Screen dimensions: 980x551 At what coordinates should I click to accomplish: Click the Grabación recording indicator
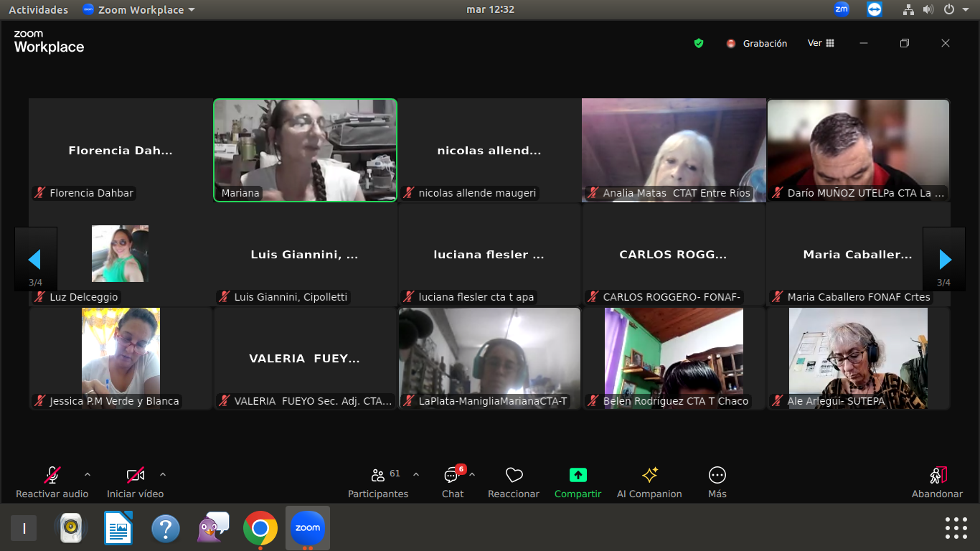[x=757, y=43]
